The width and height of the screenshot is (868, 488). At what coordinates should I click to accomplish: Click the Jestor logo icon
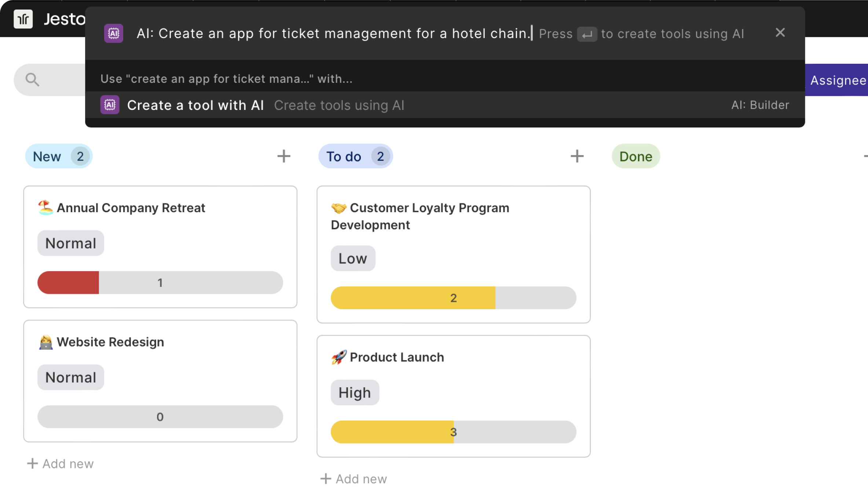click(23, 19)
